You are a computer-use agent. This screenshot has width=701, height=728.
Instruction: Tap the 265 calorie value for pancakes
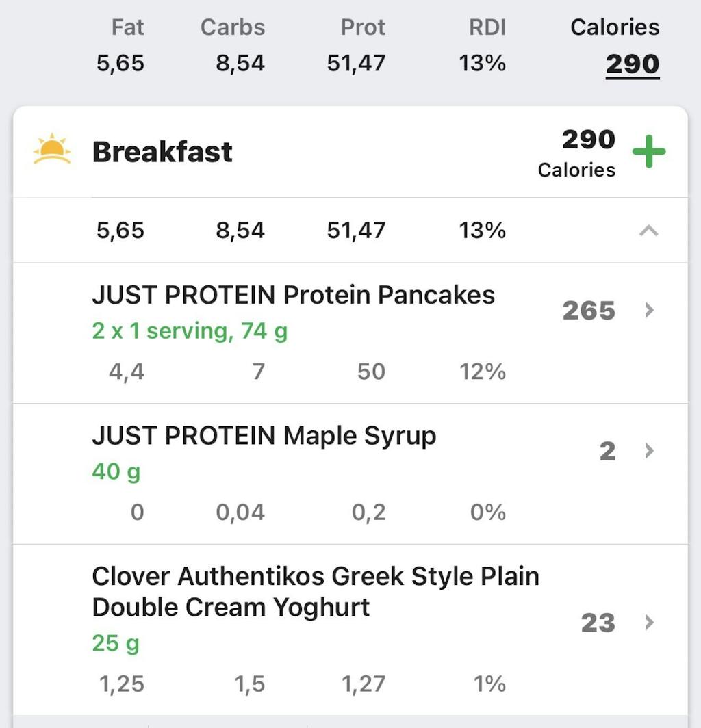coord(588,311)
